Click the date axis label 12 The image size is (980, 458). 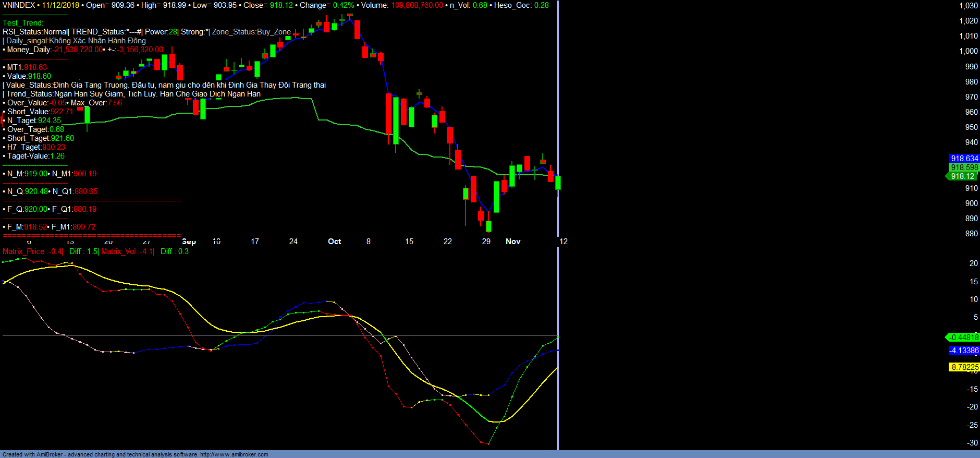pos(563,242)
